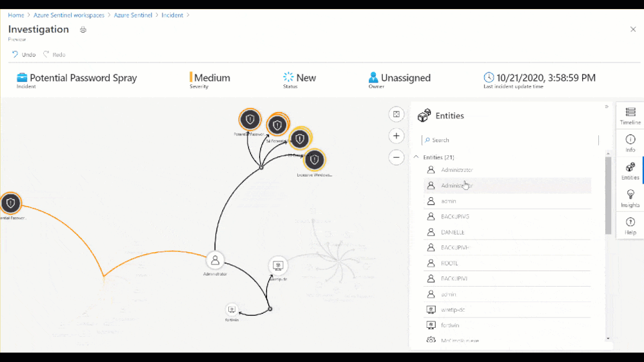Select the alert node at left graph edge
The height and width of the screenshot is (362, 644).
[10, 203]
